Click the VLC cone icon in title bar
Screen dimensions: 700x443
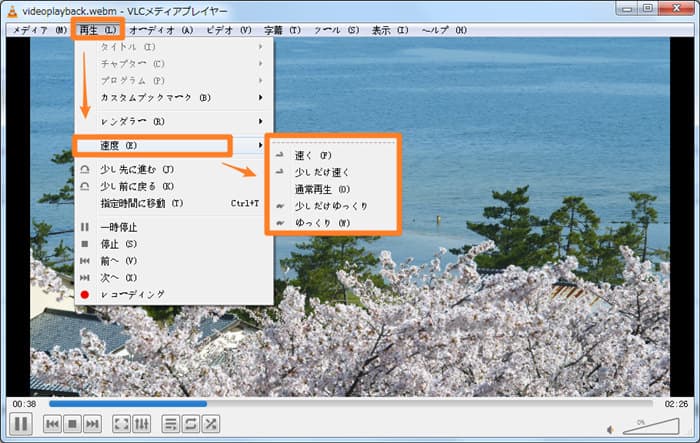(12, 11)
